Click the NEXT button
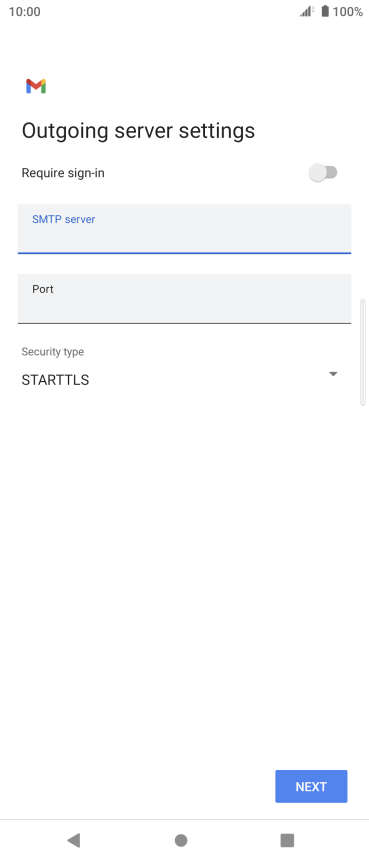Screen dimensions: 369x862 [x=311, y=786]
